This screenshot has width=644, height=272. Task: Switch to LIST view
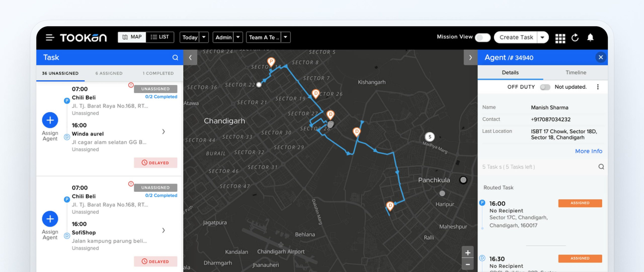tap(160, 37)
